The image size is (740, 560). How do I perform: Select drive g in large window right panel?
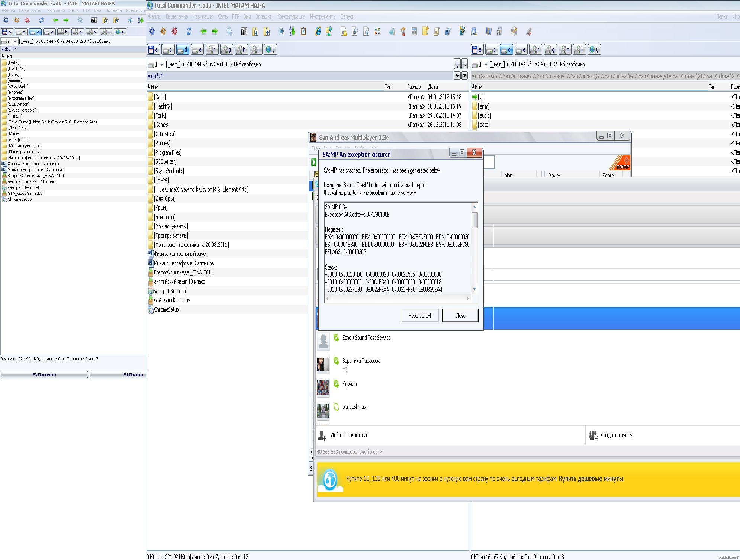(550, 49)
